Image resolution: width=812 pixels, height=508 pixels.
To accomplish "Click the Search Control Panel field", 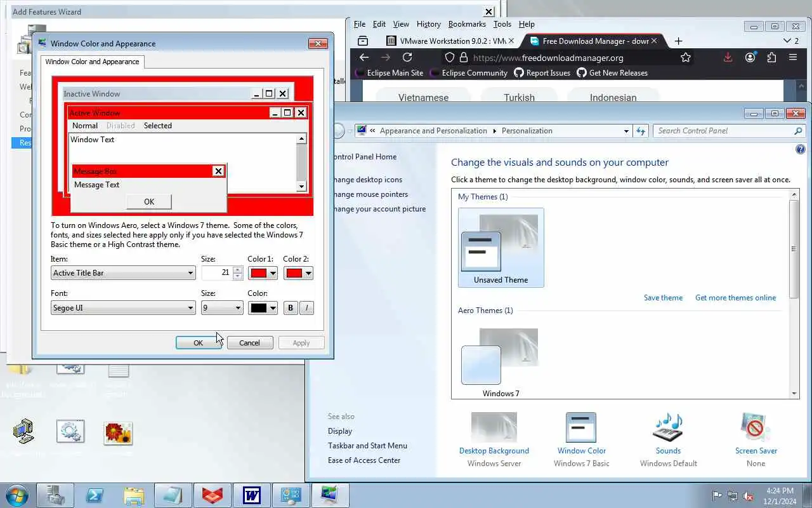I will click(x=723, y=131).
